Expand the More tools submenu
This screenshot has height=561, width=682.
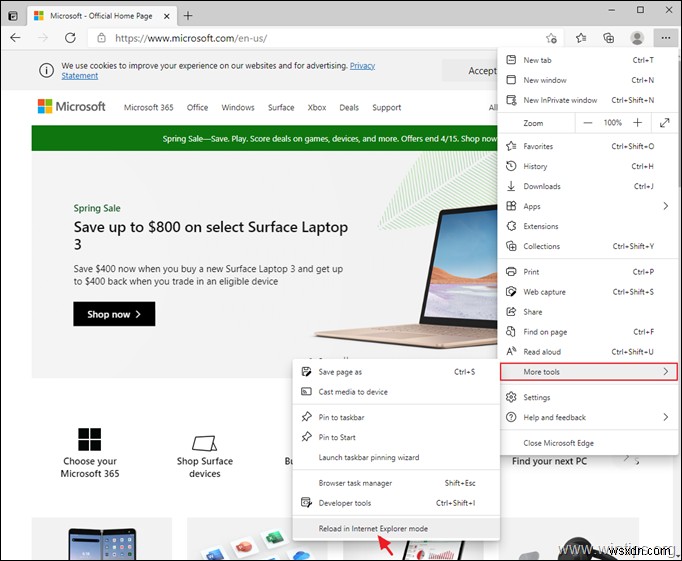coord(588,372)
